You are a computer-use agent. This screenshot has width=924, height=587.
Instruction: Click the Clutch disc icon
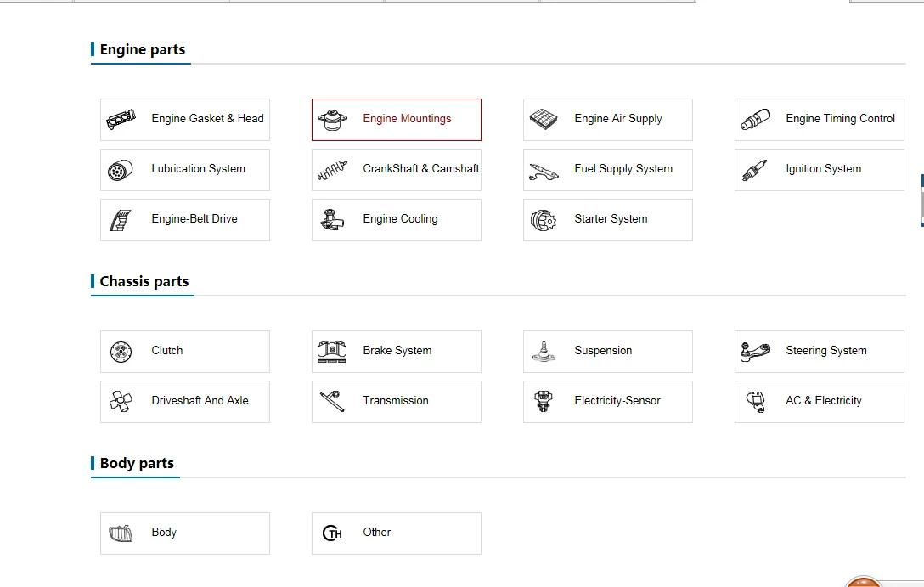(x=121, y=351)
